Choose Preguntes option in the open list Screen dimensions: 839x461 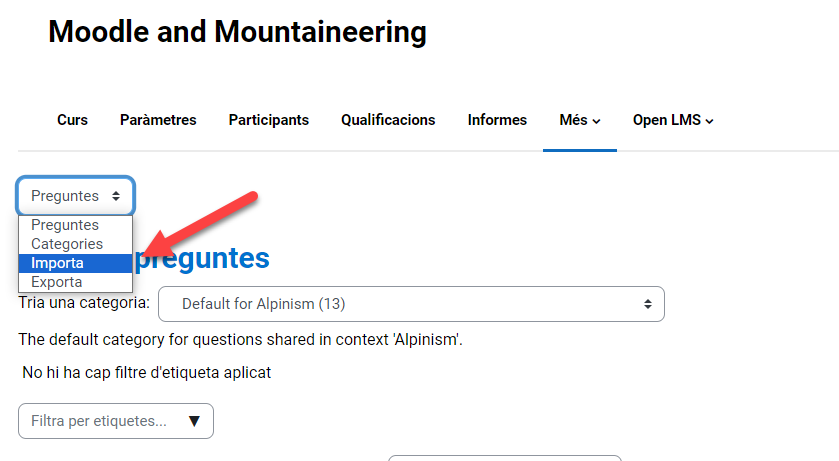click(x=65, y=225)
